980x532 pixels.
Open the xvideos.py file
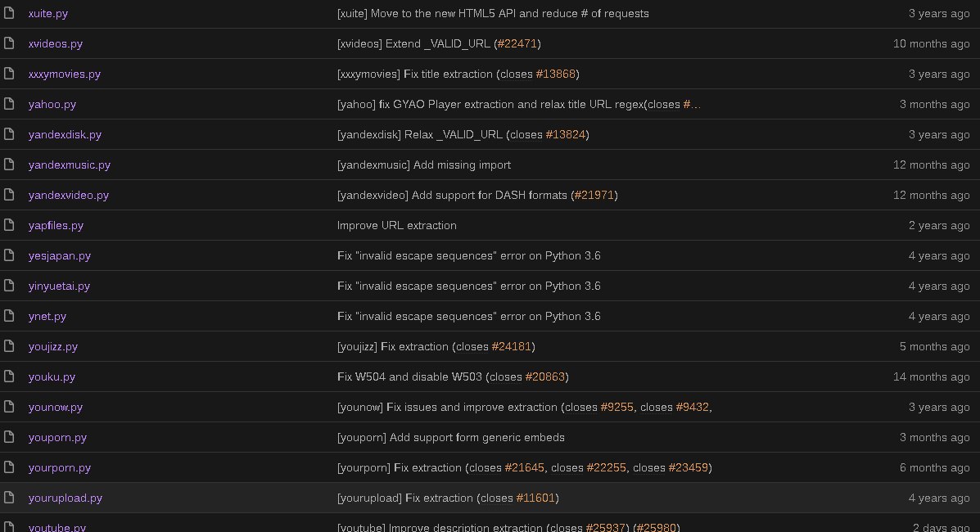coord(55,43)
